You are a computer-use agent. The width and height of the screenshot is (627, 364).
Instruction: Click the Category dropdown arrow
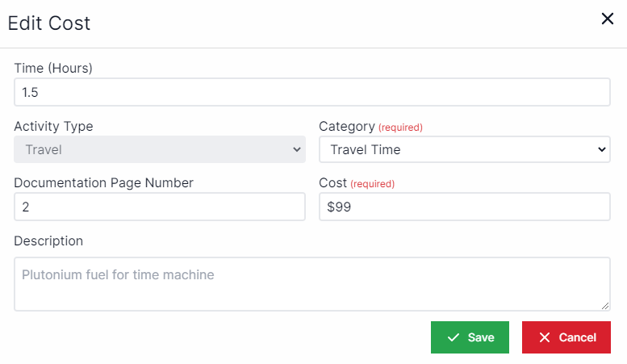point(601,149)
